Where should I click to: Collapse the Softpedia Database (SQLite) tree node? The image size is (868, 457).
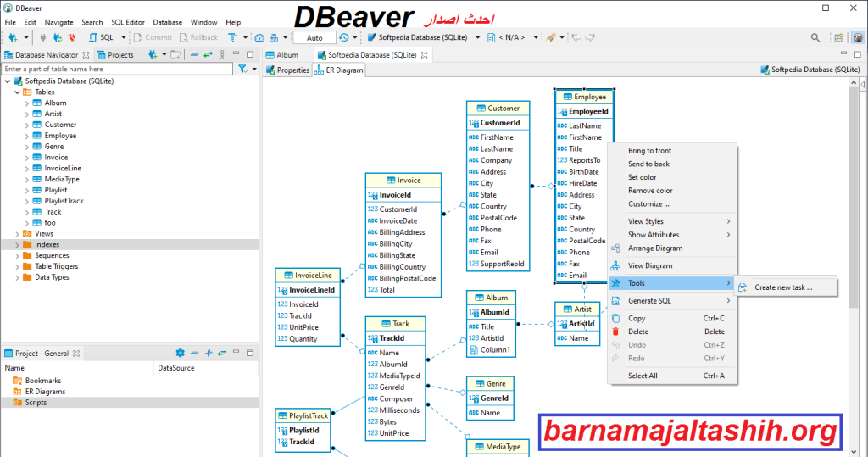7,81
